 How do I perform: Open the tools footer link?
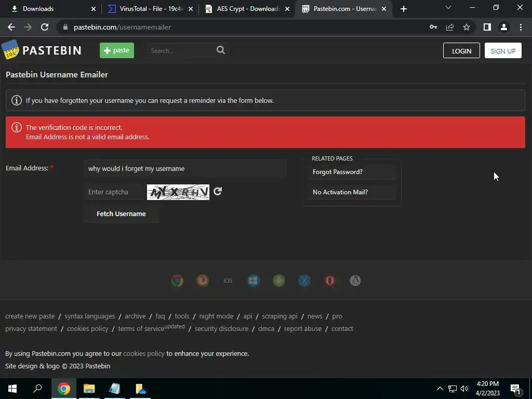coord(182,316)
